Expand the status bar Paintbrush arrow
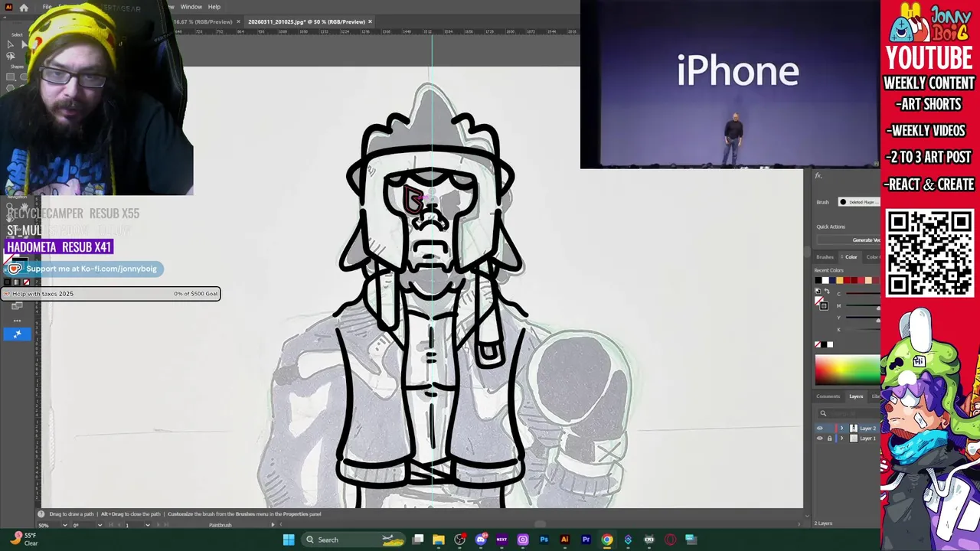The width and height of the screenshot is (980, 551). [x=273, y=525]
